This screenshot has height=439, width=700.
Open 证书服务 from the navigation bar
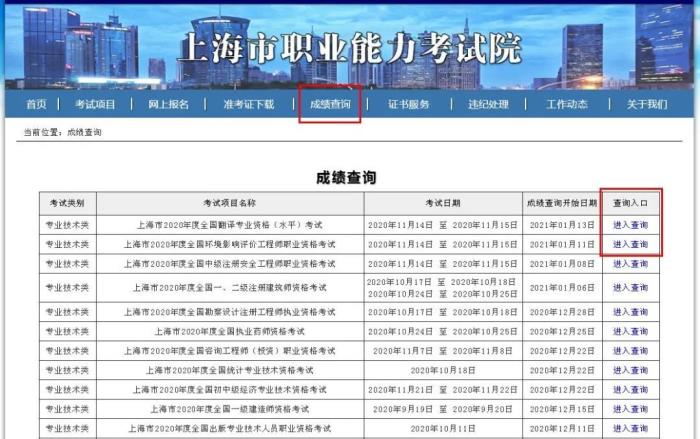tap(409, 104)
